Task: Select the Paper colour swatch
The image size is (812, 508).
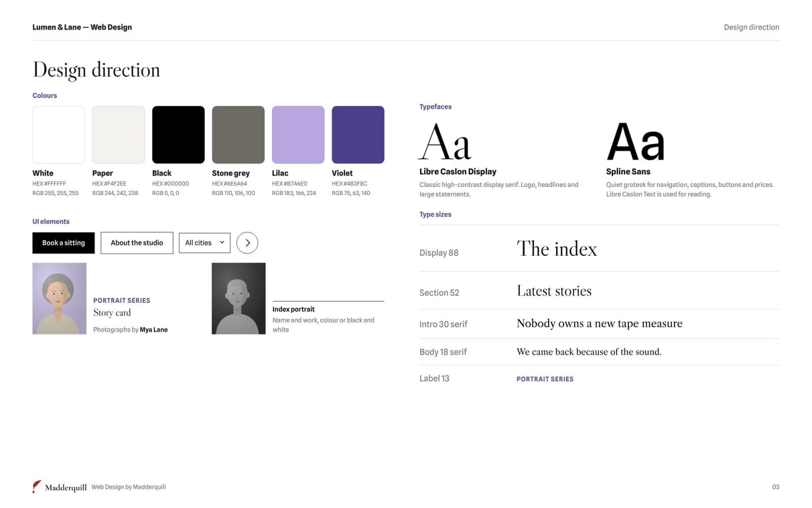Action: pyautogui.click(x=119, y=135)
